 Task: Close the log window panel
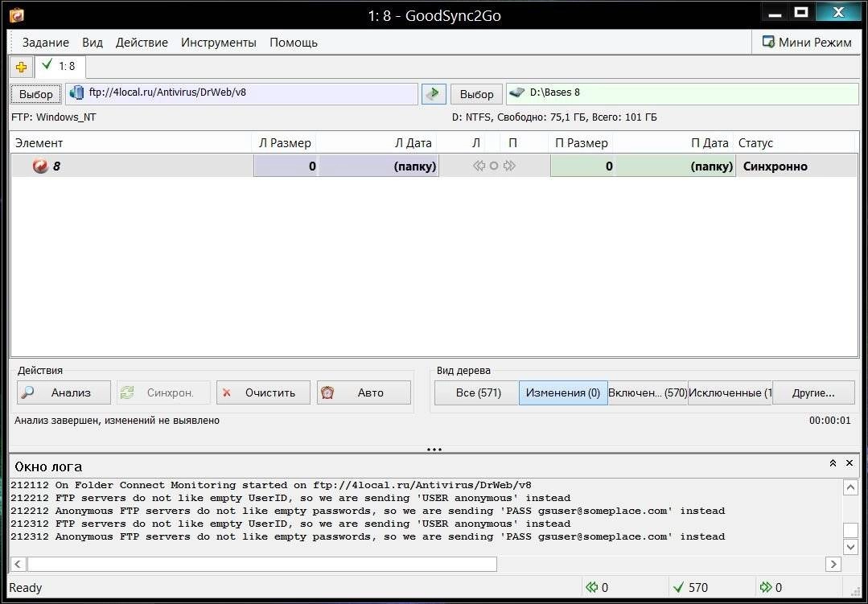(849, 463)
